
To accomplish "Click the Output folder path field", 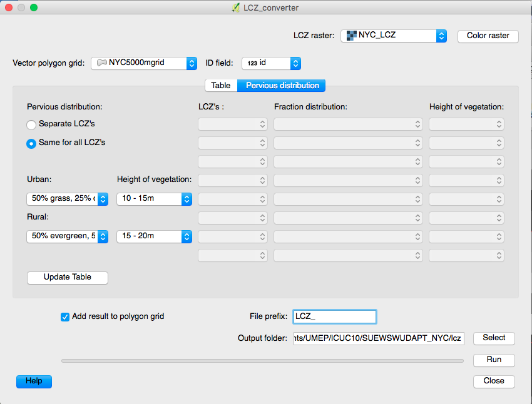I will (379, 338).
